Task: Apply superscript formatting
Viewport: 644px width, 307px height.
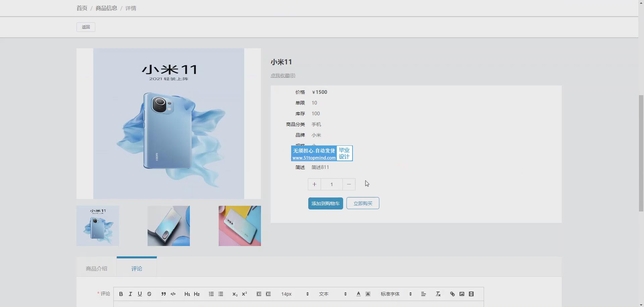Action: 245,294
